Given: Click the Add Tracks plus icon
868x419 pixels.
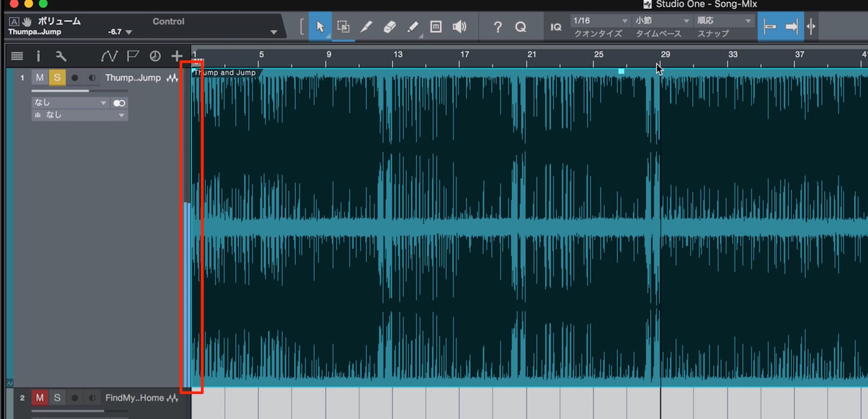Looking at the screenshot, I should (177, 56).
